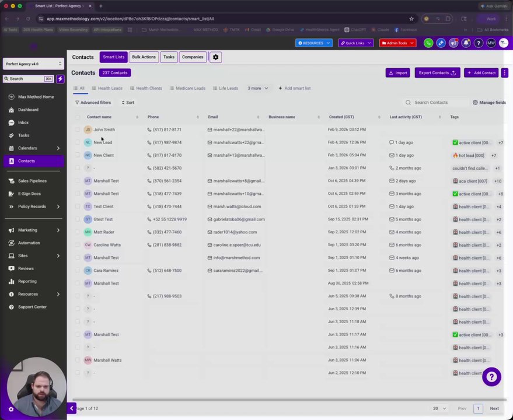
Task: Open the Perfect Agency v4.0 account switcher
Action: (x=33, y=64)
